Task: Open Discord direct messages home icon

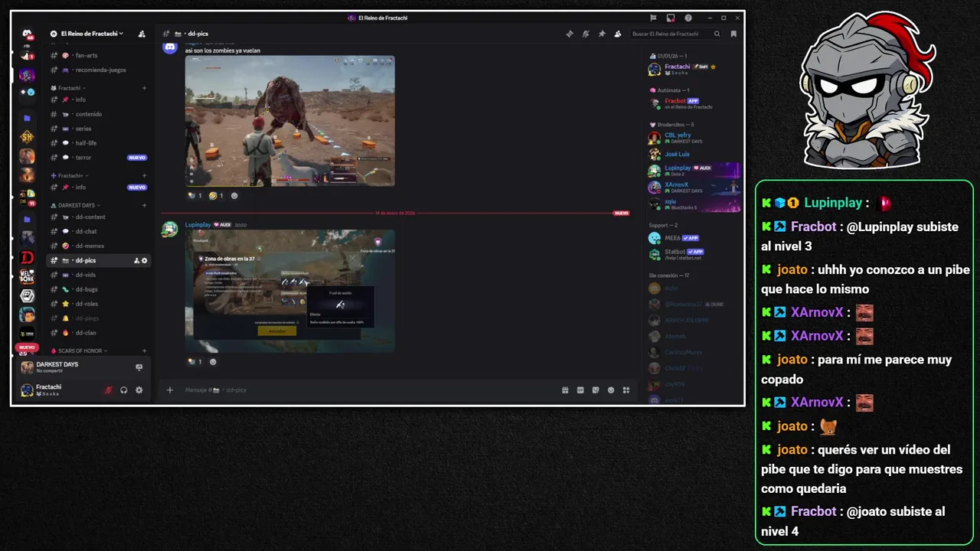Action: pos(27,34)
